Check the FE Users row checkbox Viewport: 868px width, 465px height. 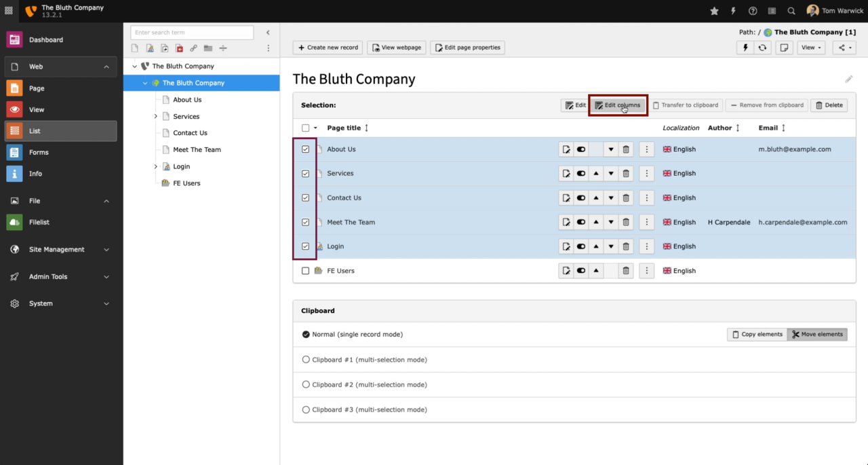pos(305,271)
